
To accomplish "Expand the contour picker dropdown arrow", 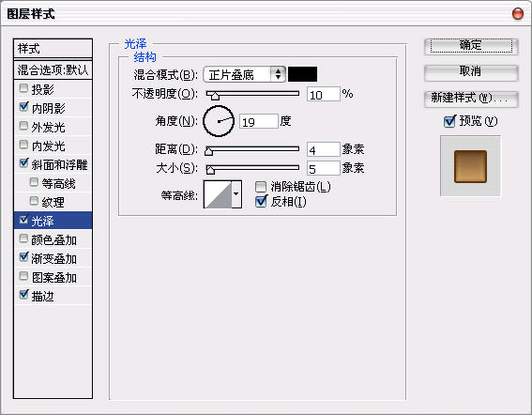I will [236, 194].
